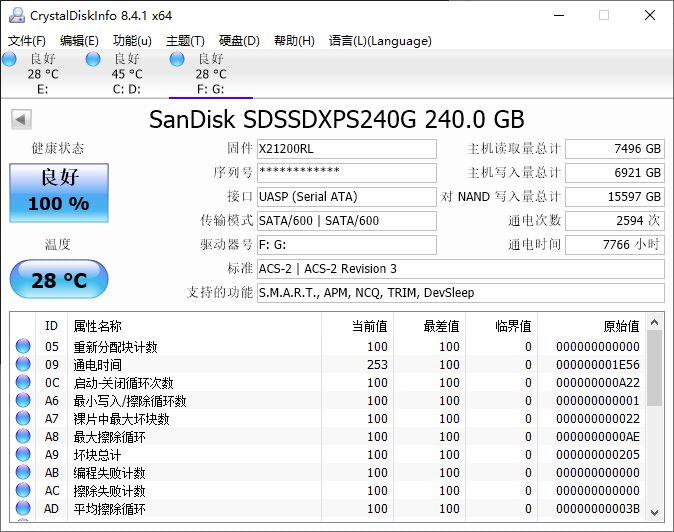Select the 启动-关闭循环次数 attribute row
This screenshot has height=532, width=674.
tap(328, 382)
